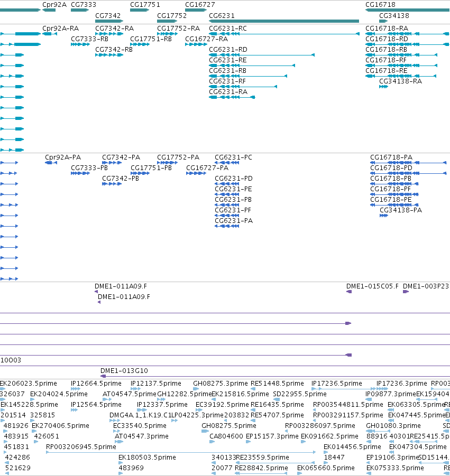This screenshot has height=476, width=450.
Task: Select transcript CG16718-RA
Action: click(387, 28)
